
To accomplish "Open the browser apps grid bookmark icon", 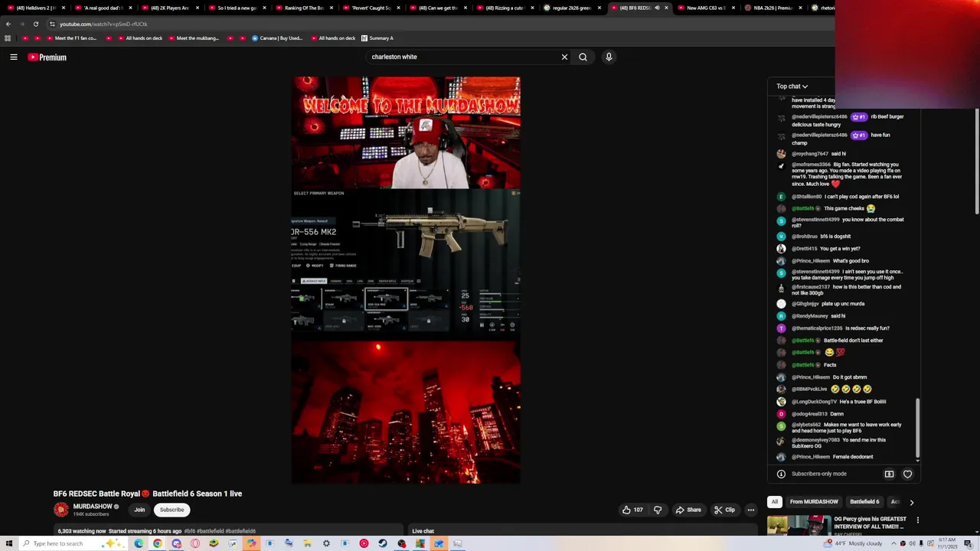I will coord(8,38).
